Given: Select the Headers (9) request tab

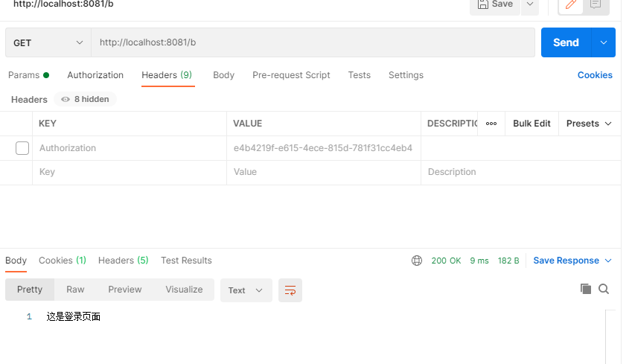Looking at the screenshot, I should [x=167, y=75].
